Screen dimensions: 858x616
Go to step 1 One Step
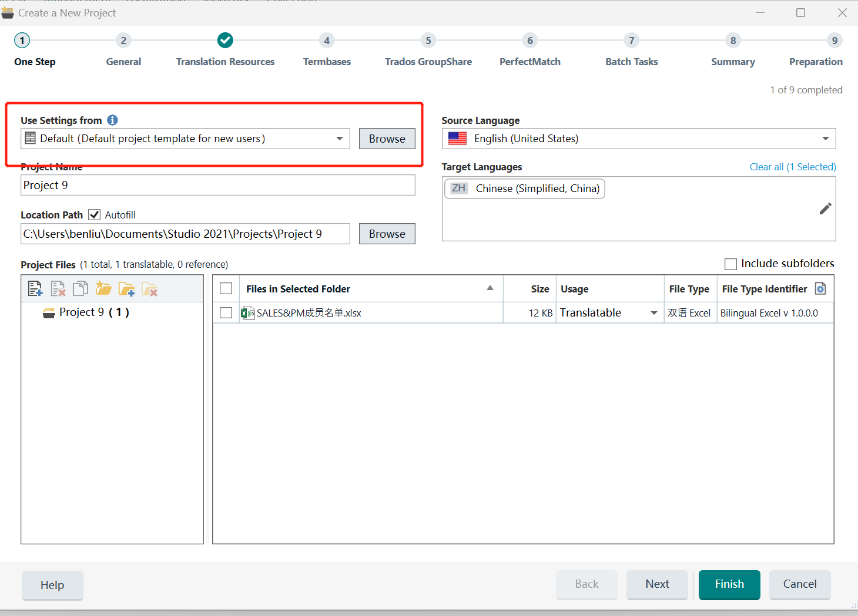(x=22, y=41)
